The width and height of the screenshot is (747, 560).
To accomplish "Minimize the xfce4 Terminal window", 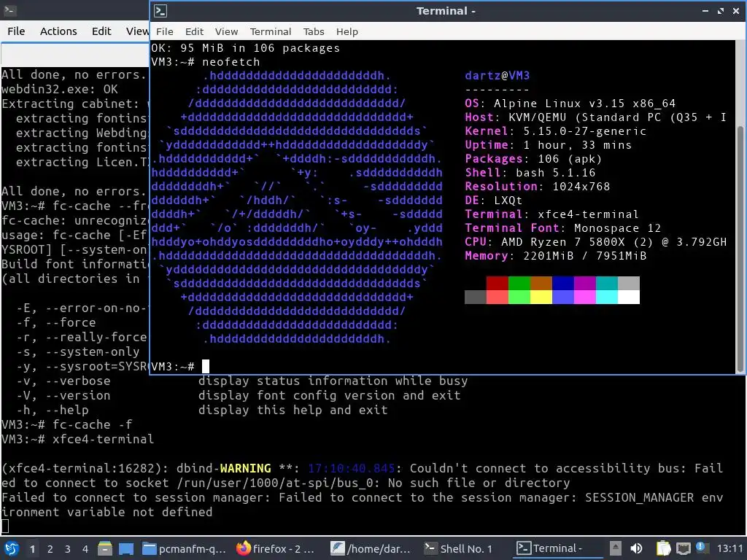I will coord(705,11).
